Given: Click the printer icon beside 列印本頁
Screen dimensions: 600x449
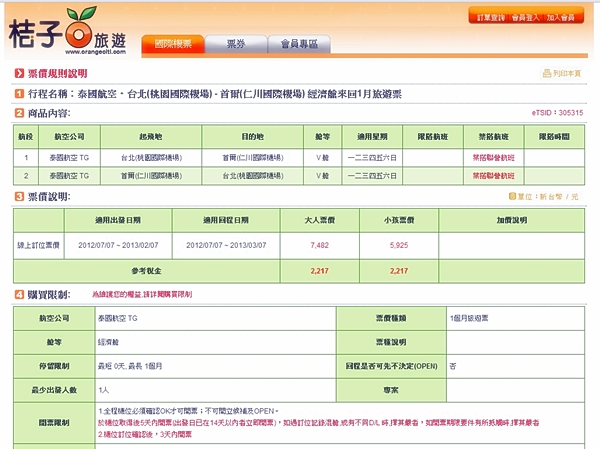Looking at the screenshot, I should (x=547, y=73).
